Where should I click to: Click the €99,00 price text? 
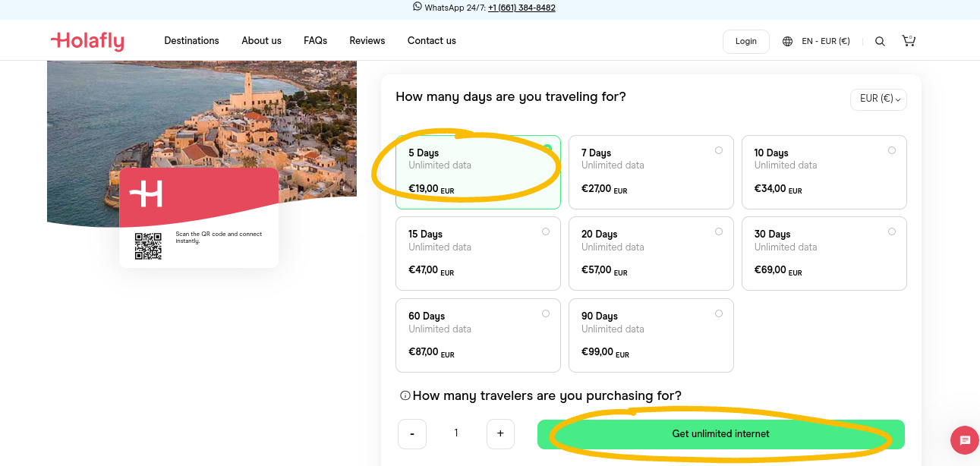click(605, 352)
